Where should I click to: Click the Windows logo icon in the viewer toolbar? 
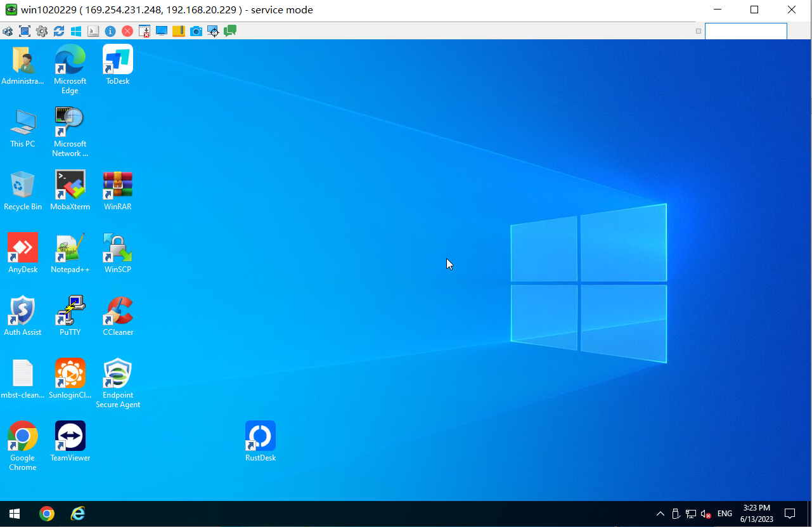(x=76, y=31)
